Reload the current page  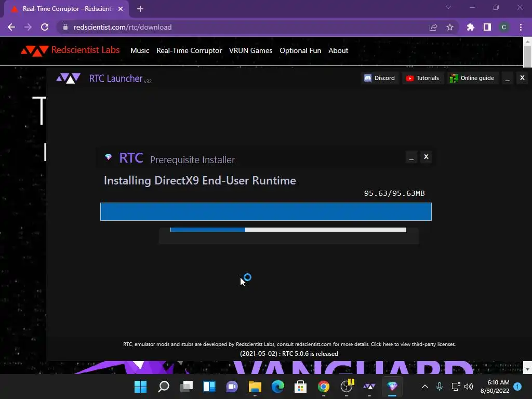45,27
